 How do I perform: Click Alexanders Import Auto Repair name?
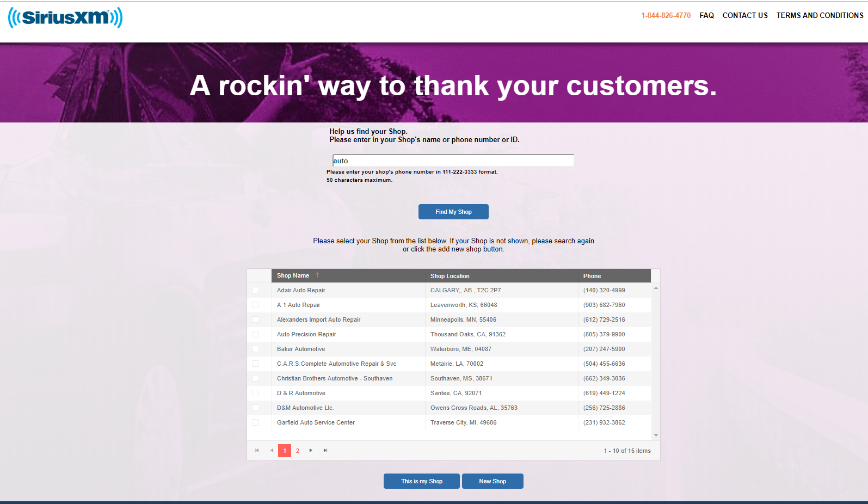(x=318, y=319)
